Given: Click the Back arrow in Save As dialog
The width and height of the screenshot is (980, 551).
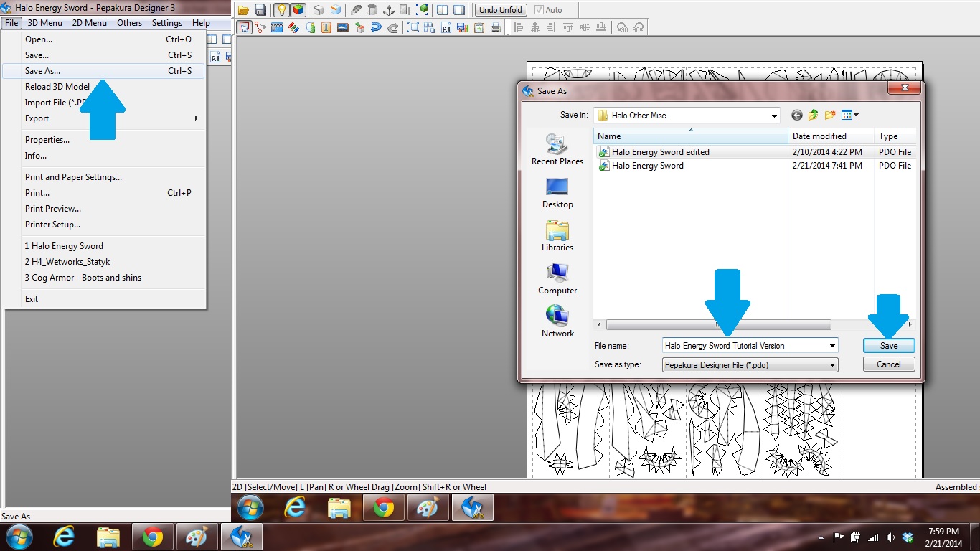Looking at the screenshot, I should click(x=796, y=116).
